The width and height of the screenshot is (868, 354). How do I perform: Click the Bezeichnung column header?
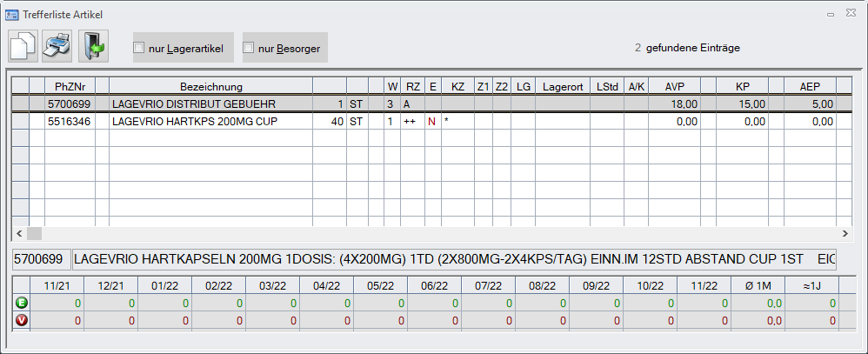tap(210, 86)
